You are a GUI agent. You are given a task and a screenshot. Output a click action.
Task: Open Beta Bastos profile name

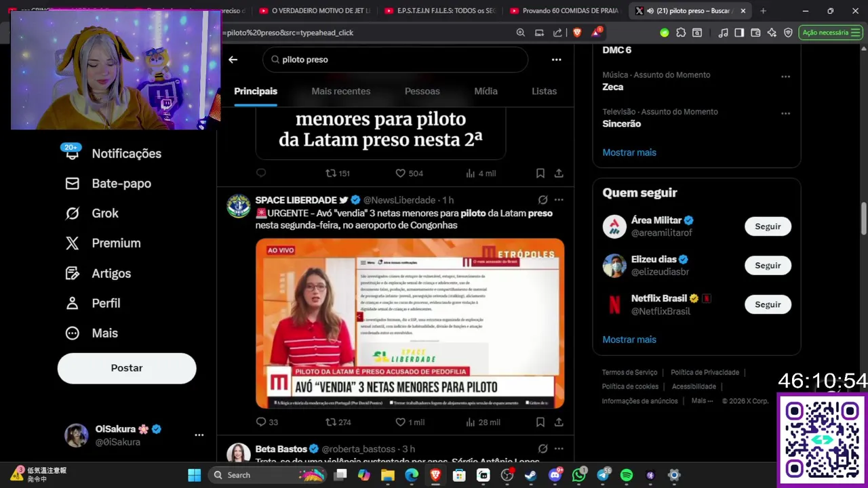click(x=281, y=449)
